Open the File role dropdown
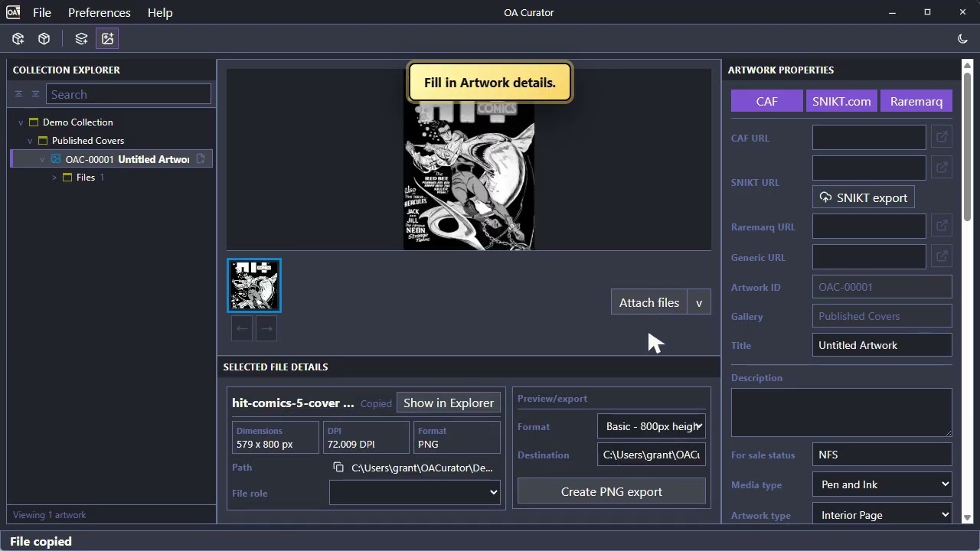Image resolution: width=980 pixels, height=551 pixels. tap(415, 493)
